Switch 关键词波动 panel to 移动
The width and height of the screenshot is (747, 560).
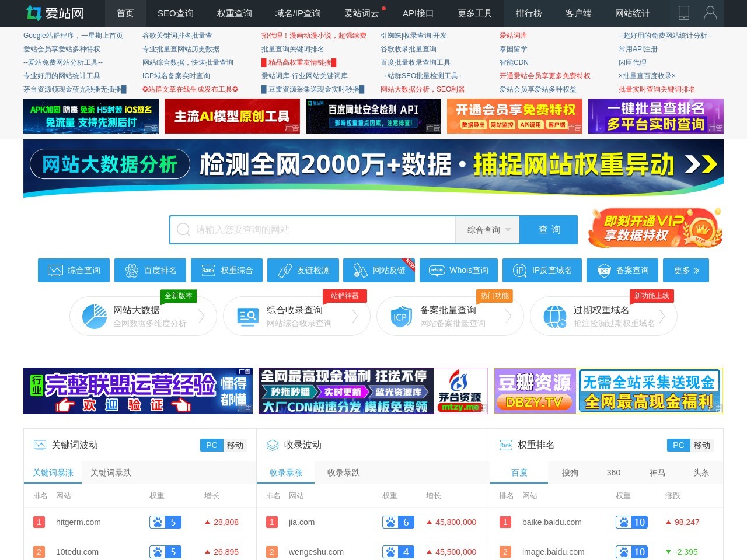point(235,445)
